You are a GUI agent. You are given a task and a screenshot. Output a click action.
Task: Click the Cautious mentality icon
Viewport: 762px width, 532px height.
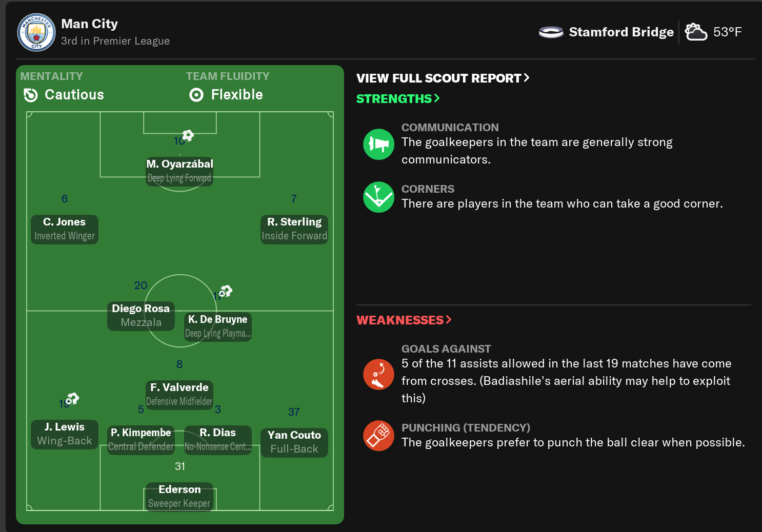click(31, 95)
